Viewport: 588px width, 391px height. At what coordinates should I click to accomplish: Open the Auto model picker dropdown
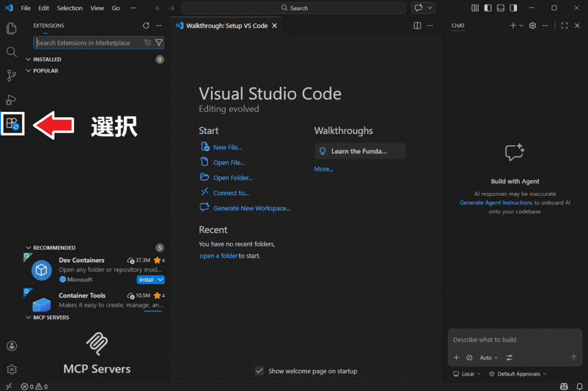coord(489,358)
